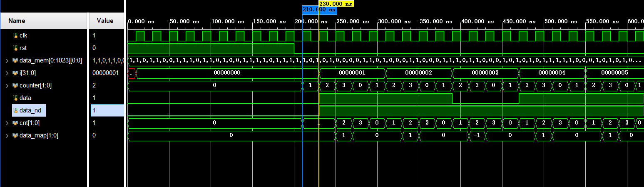
Task: Click the rst signal icon
Action: [x=15, y=48]
